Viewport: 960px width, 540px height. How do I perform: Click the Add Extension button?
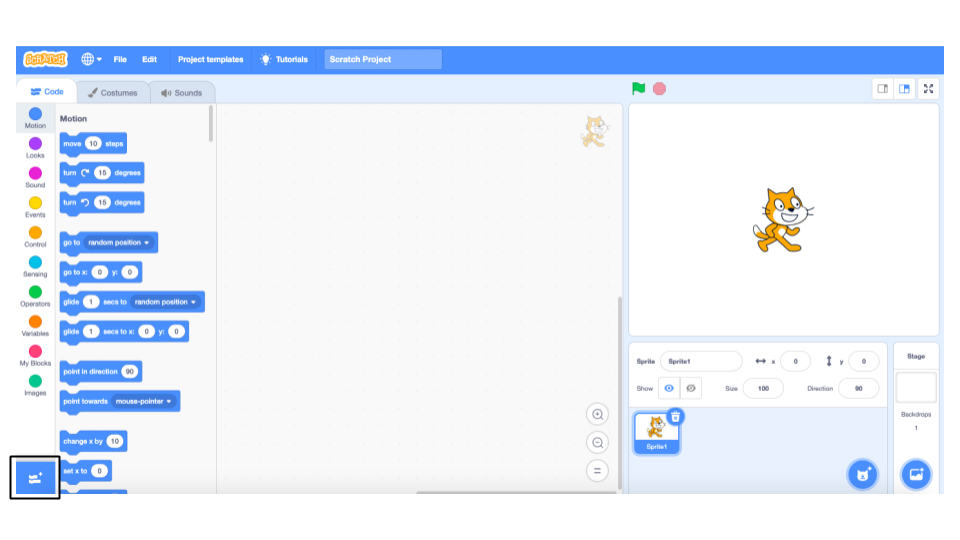tap(35, 478)
